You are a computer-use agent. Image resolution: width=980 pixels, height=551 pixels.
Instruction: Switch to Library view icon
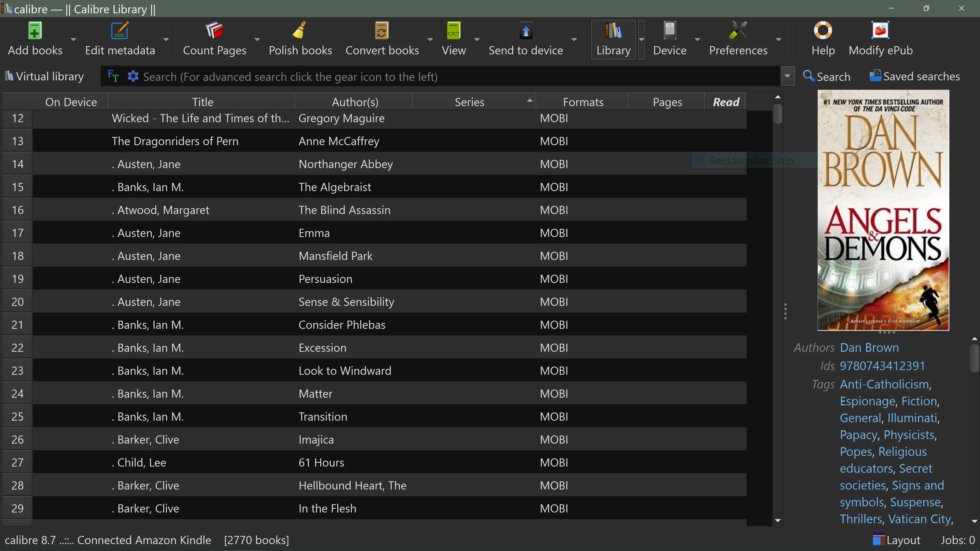click(x=613, y=31)
